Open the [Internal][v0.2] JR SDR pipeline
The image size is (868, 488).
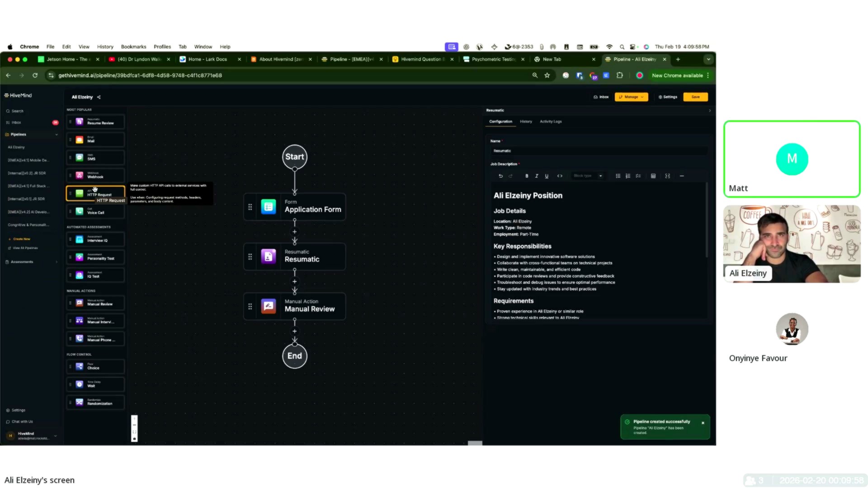click(x=27, y=173)
